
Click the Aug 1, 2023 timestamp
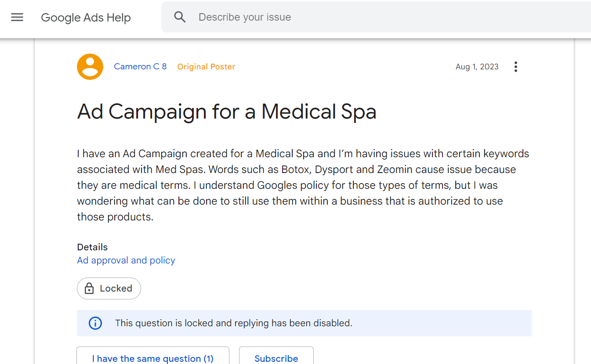477,66
